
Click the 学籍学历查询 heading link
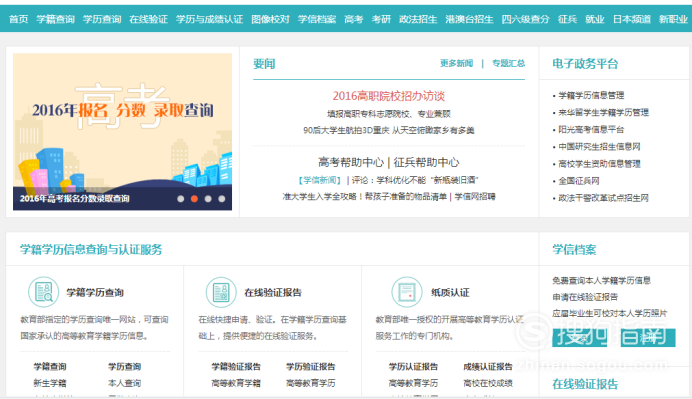(x=95, y=293)
